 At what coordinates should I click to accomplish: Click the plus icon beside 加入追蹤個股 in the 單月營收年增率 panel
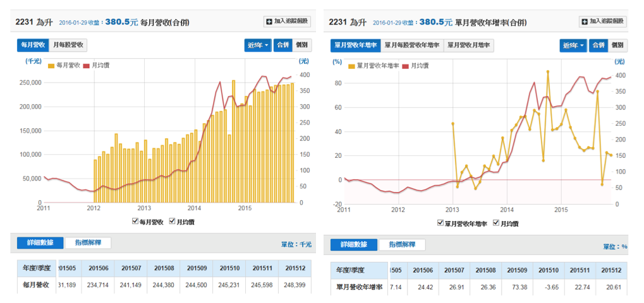click(585, 22)
